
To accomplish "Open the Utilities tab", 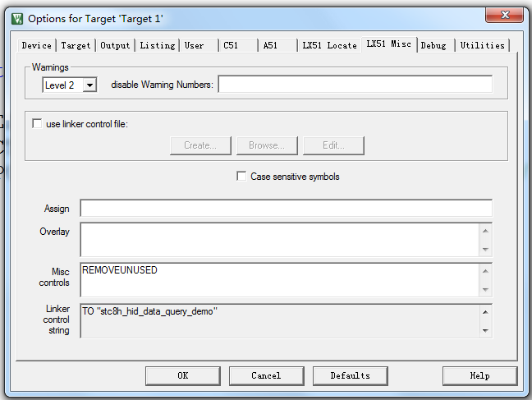I will [482, 45].
